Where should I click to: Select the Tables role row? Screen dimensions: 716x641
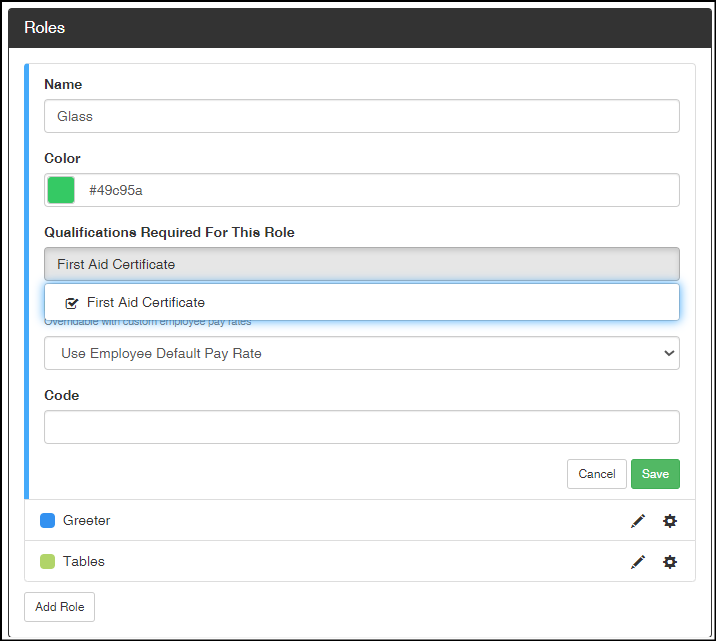[x=360, y=561]
